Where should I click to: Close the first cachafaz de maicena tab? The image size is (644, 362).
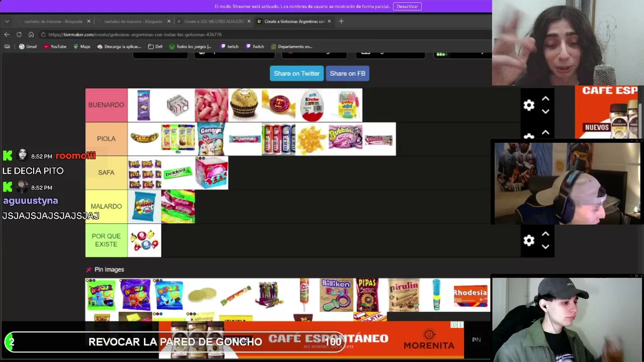89,21
